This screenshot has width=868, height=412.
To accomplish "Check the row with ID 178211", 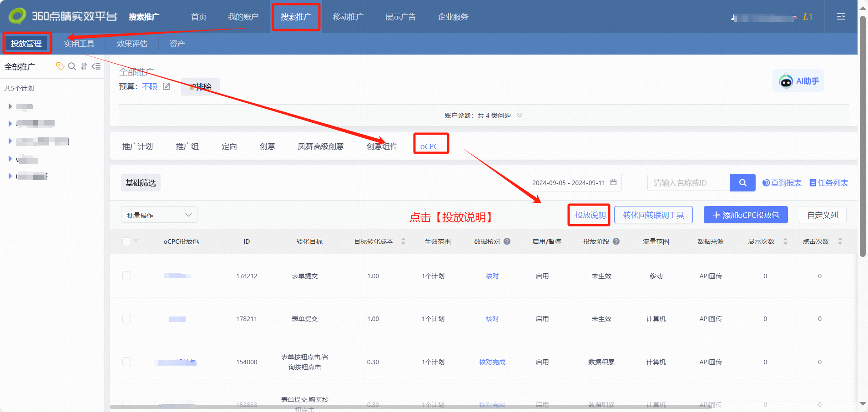I will coord(126,319).
